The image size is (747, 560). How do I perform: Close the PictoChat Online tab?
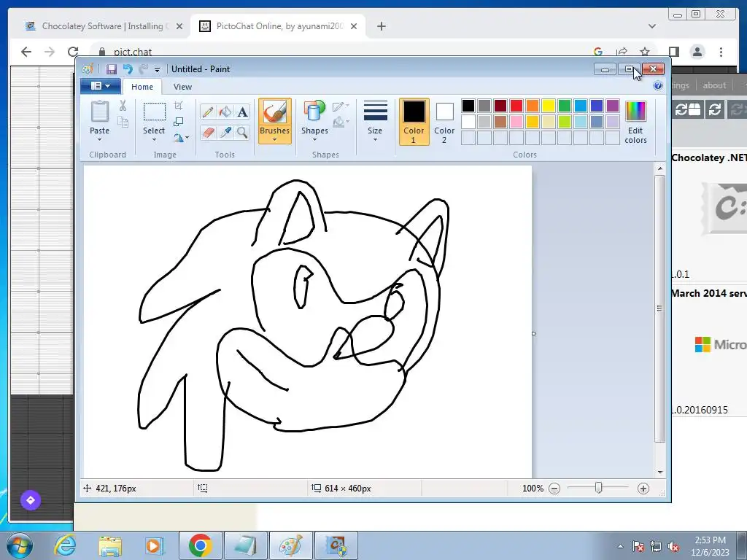coord(354,26)
